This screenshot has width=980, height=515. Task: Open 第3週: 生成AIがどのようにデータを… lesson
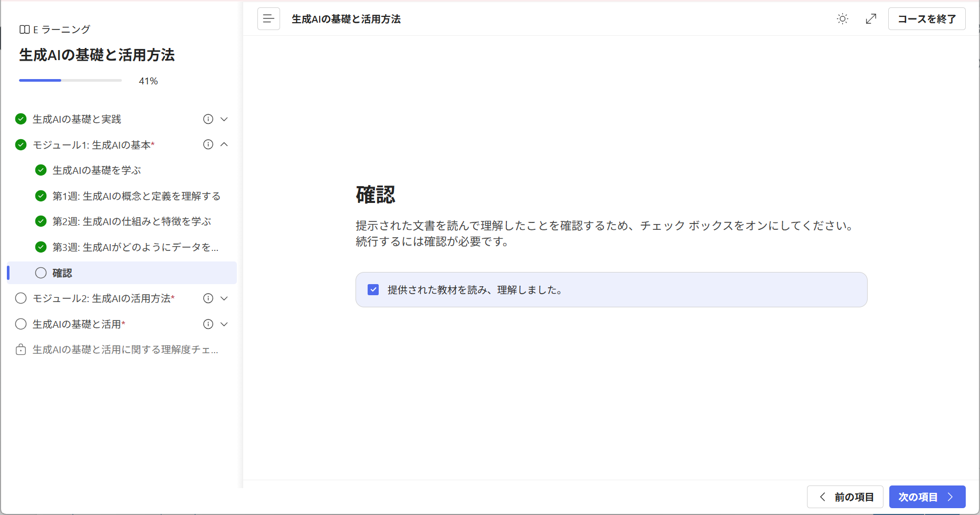click(136, 247)
